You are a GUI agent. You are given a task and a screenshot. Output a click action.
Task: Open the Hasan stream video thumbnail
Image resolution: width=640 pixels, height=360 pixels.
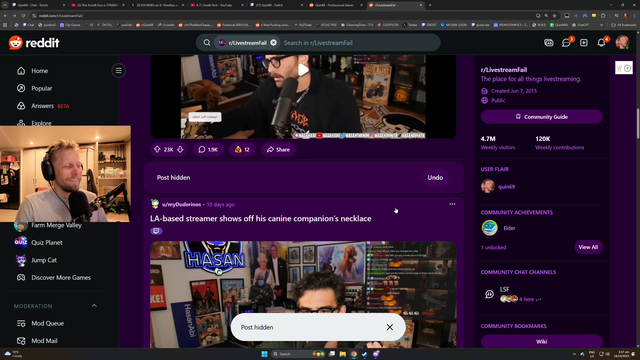pyautogui.click(x=303, y=294)
